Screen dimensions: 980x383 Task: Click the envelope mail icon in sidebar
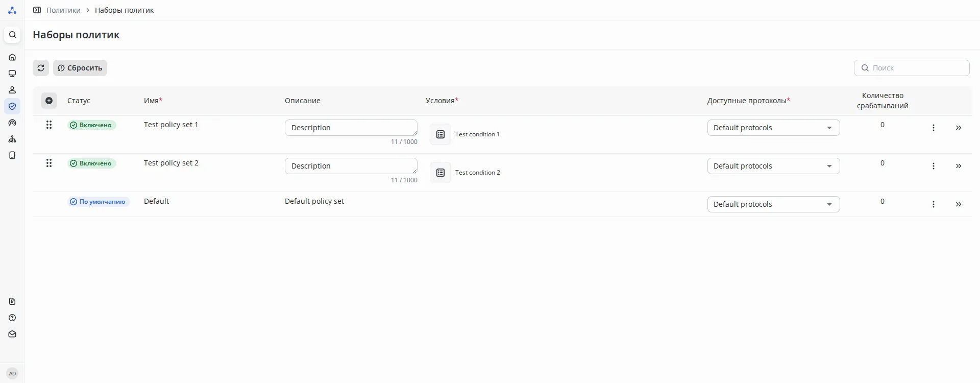12,334
